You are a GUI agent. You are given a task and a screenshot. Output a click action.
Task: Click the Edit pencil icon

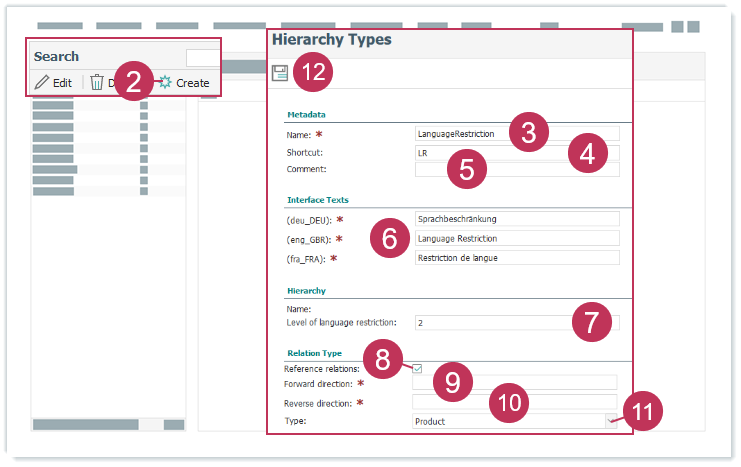(41, 83)
